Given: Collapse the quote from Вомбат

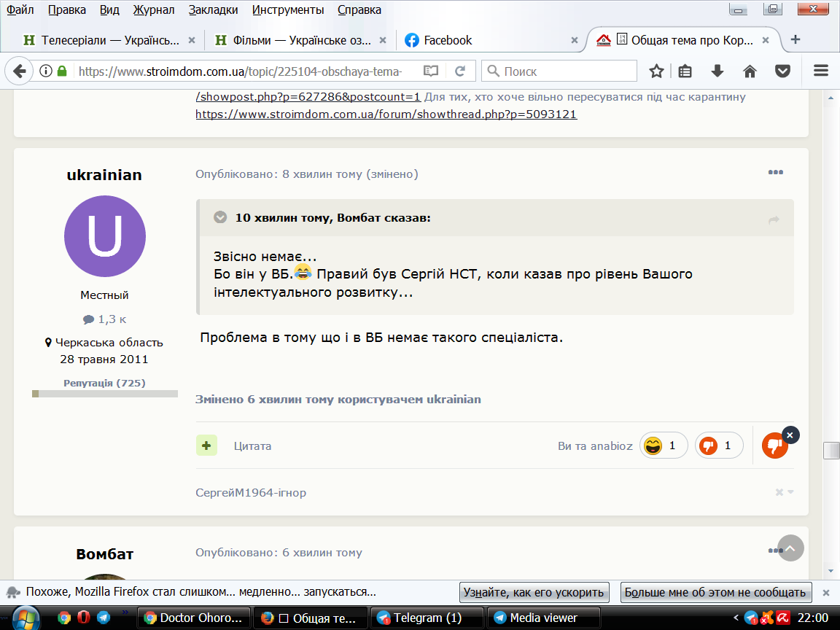Looking at the screenshot, I should pyautogui.click(x=220, y=217).
